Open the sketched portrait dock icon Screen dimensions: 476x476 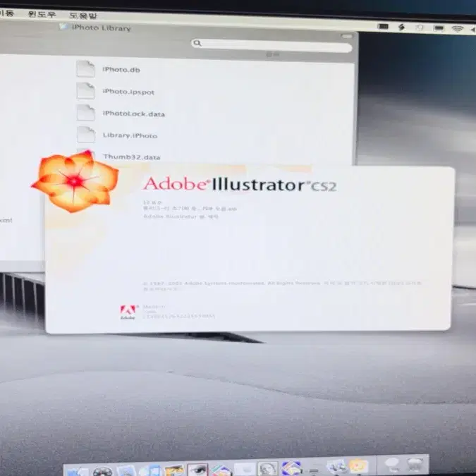pyautogui.click(x=267, y=470)
